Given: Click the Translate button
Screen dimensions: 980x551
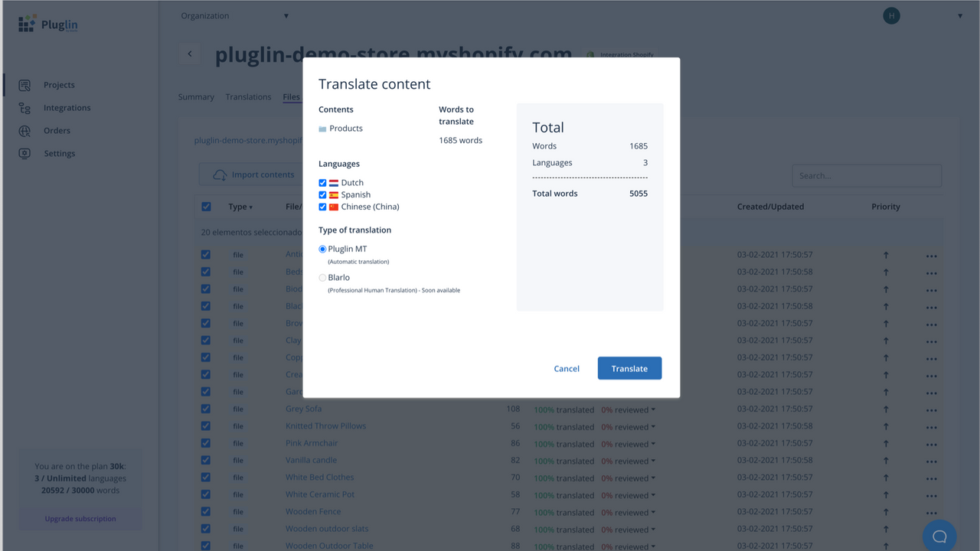Looking at the screenshot, I should pos(629,368).
